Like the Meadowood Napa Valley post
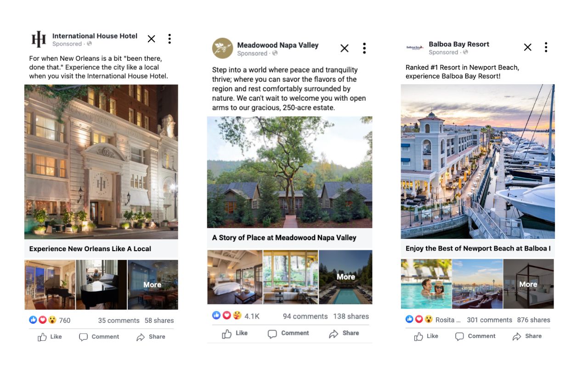 click(x=235, y=333)
